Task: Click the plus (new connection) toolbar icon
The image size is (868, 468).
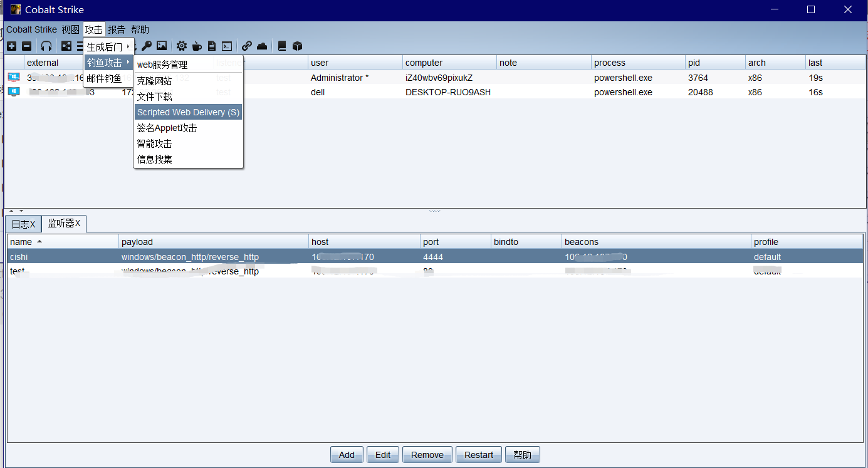Action: 11,46
